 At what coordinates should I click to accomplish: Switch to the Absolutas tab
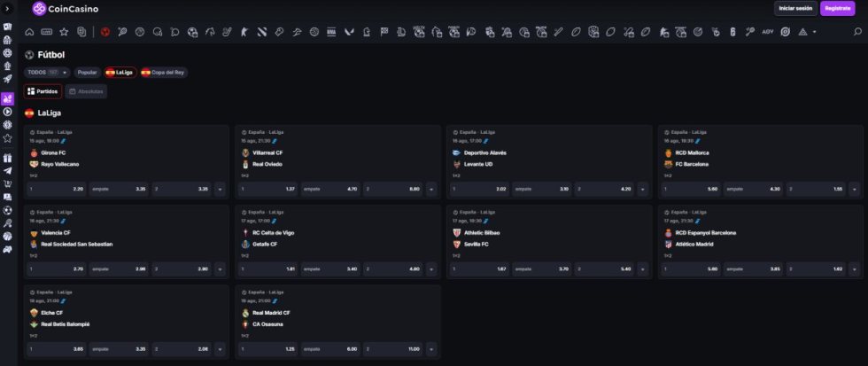86,91
